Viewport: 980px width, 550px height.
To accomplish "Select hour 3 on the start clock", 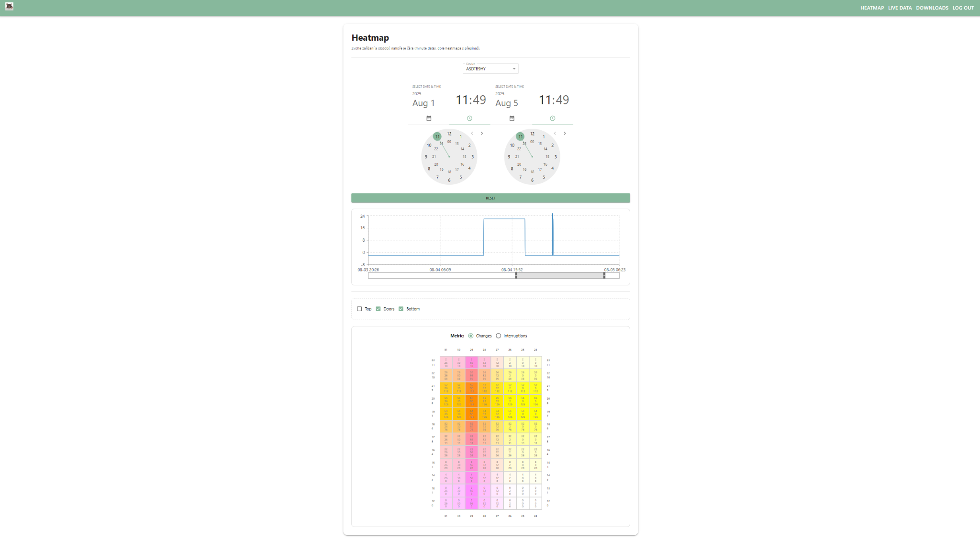I will 472,157.
